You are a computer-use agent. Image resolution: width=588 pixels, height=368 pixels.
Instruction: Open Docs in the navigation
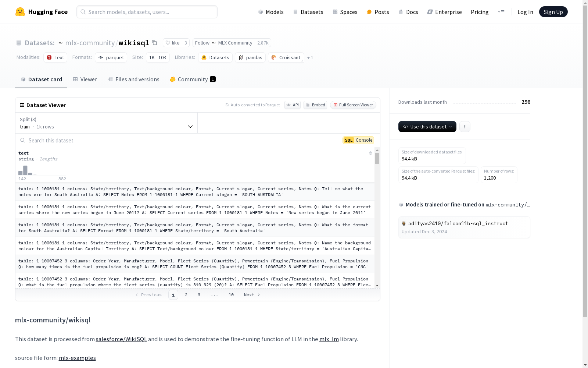click(x=408, y=12)
